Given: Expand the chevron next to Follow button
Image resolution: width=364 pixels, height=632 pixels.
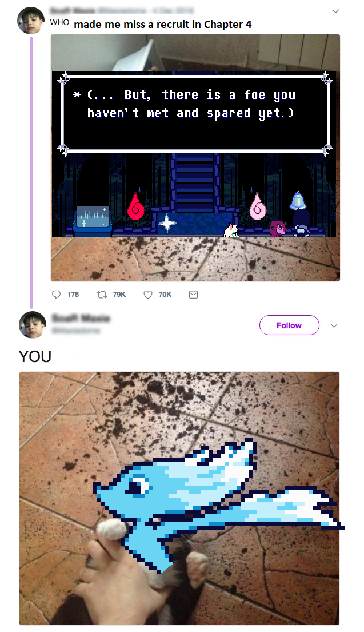Looking at the screenshot, I should 334,325.
